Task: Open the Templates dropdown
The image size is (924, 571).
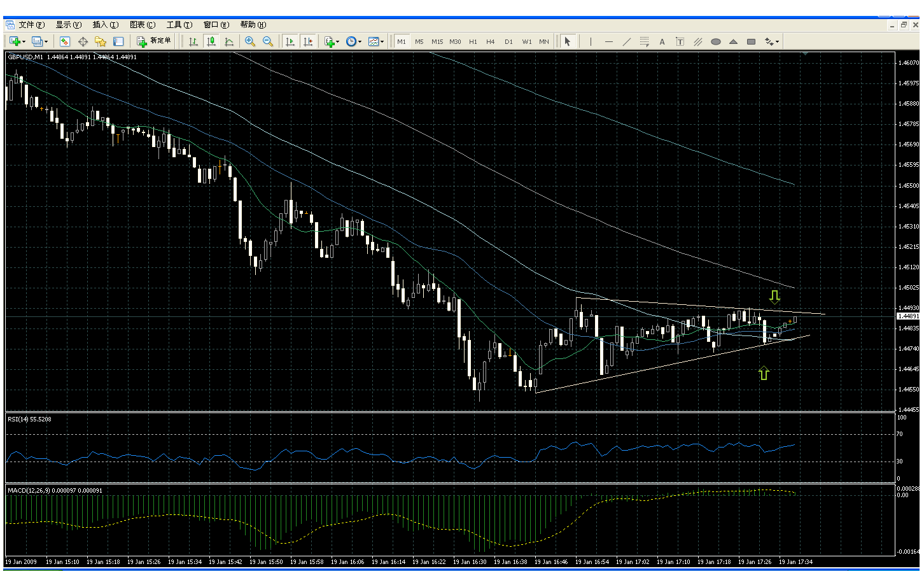Action: 375,41
